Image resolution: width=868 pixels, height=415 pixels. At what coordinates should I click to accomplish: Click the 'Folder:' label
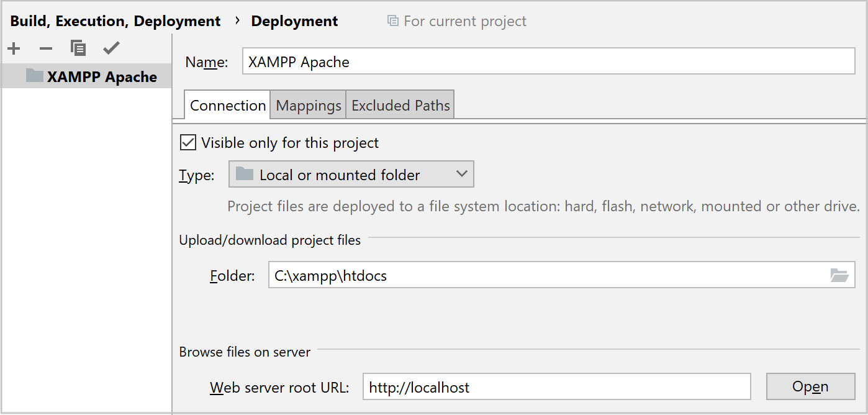pyautogui.click(x=232, y=276)
